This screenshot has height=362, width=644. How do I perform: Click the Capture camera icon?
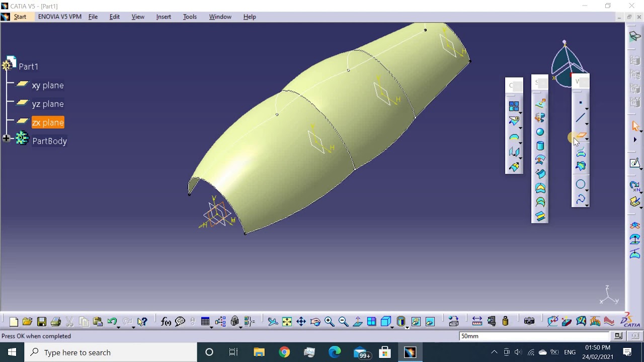coord(529,322)
